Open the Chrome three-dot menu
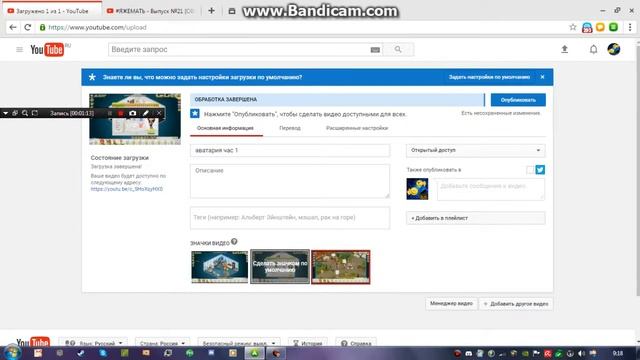 coord(630,27)
